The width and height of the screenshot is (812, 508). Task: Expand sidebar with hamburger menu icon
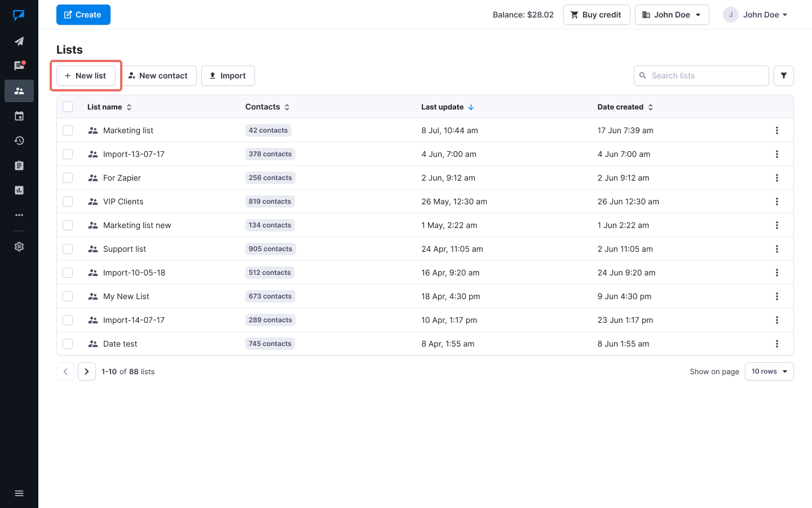point(19,493)
